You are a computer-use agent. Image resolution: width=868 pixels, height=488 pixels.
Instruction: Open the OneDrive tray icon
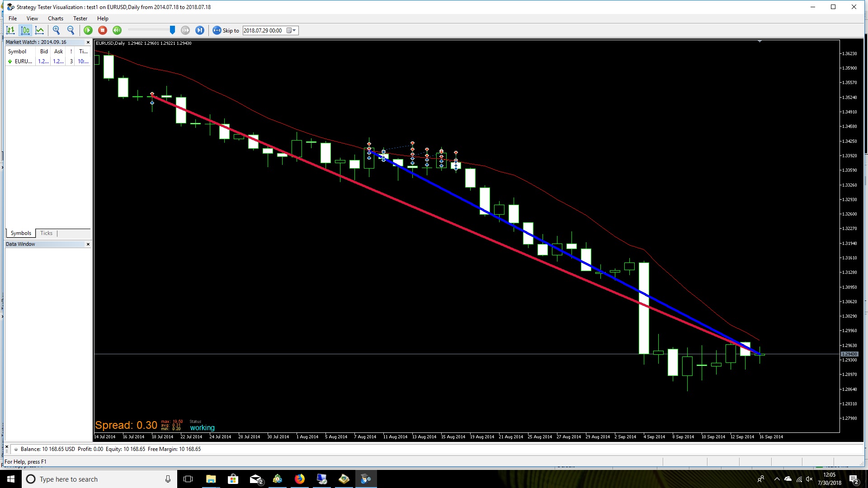coord(788,479)
